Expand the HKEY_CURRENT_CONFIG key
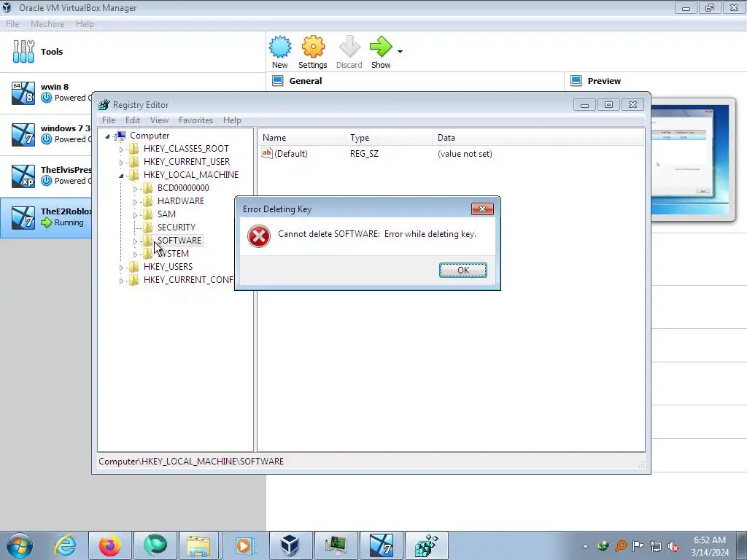 point(121,281)
